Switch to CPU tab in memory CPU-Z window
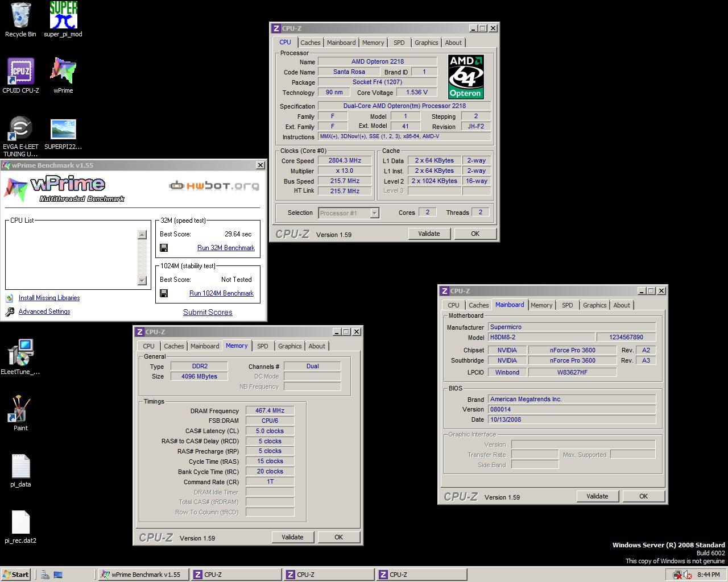This screenshot has height=582, width=728. coord(149,346)
